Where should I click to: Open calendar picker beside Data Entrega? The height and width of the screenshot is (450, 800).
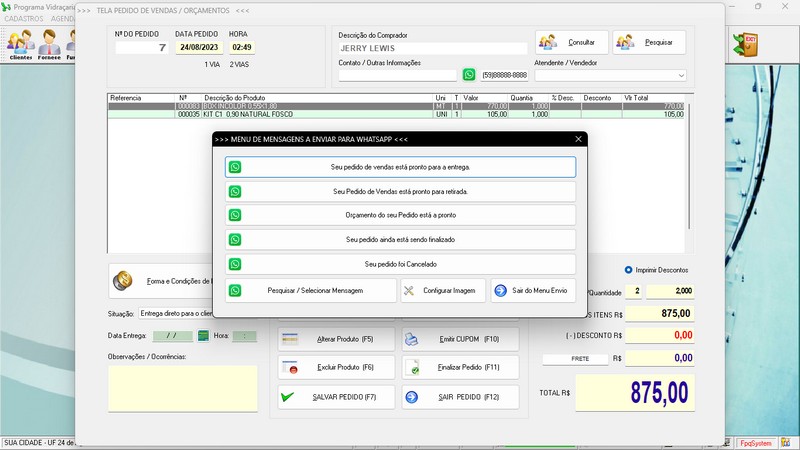click(203, 336)
